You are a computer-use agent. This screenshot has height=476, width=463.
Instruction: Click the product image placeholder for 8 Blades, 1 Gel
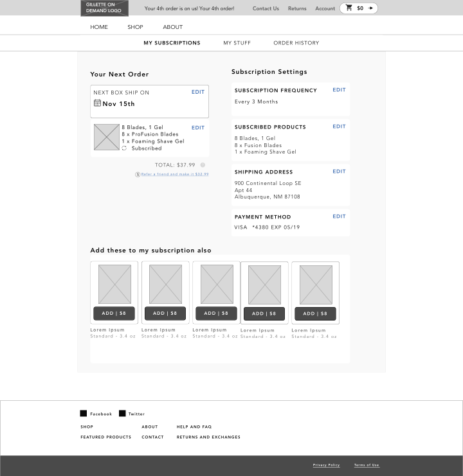[107, 137]
